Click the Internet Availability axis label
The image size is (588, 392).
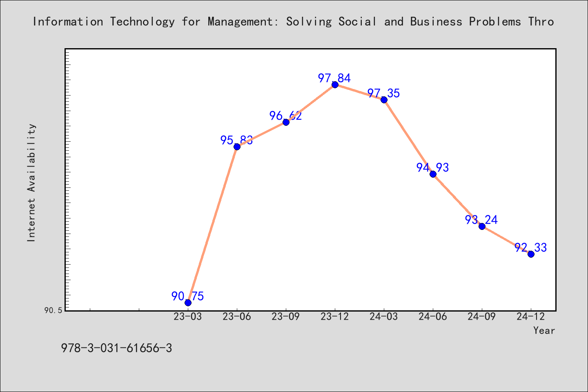[x=31, y=183]
